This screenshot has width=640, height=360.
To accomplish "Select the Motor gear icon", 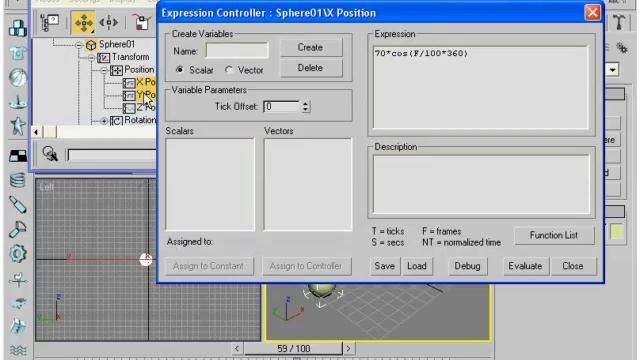I will coord(18,253).
